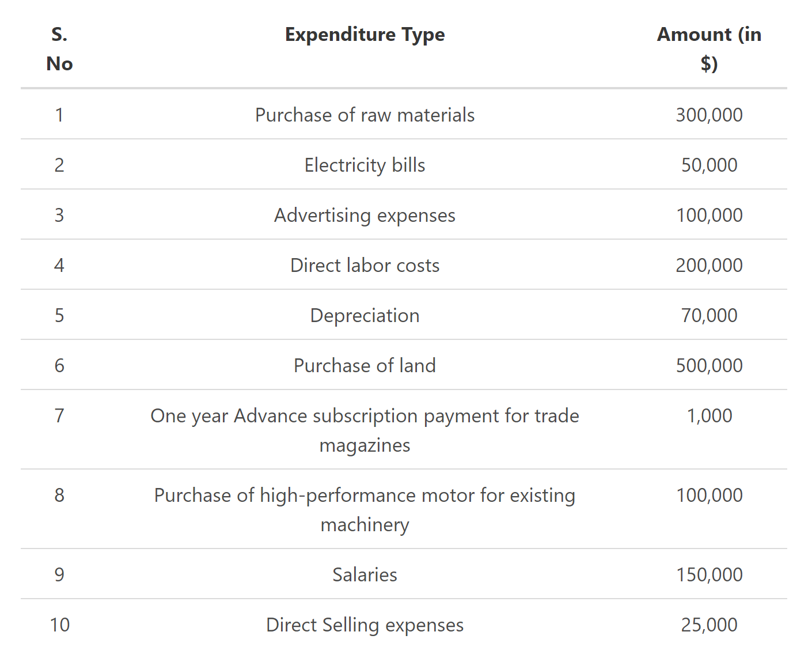The height and width of the screenshot is (662, 812).
Task: Click the 'Salaries' cell
Action: [x=365, y=574]
